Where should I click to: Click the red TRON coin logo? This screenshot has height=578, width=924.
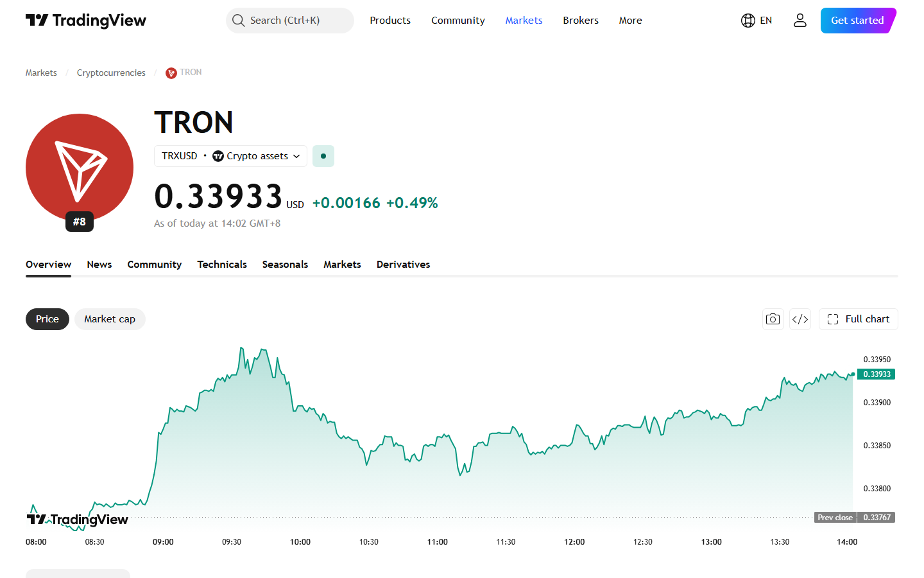pos(80,168)
